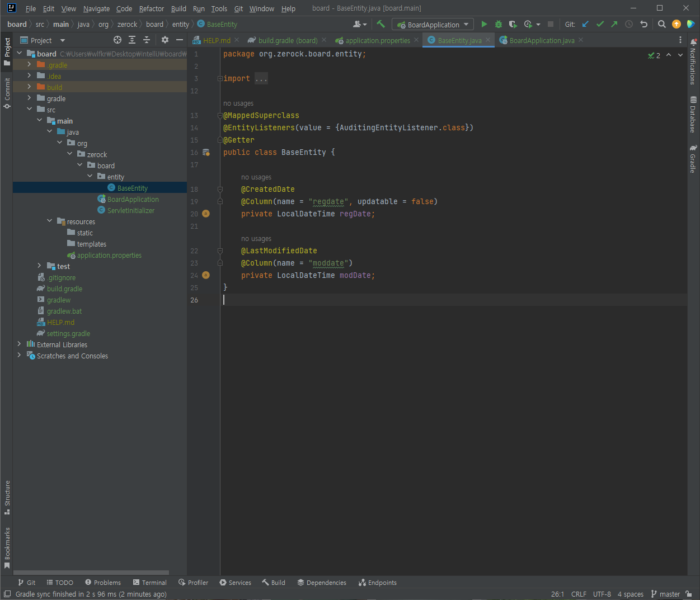This screenshot has height=600, width=700.
Task: Toggle the Structure tool window stripe
Action: click(7, 497)
